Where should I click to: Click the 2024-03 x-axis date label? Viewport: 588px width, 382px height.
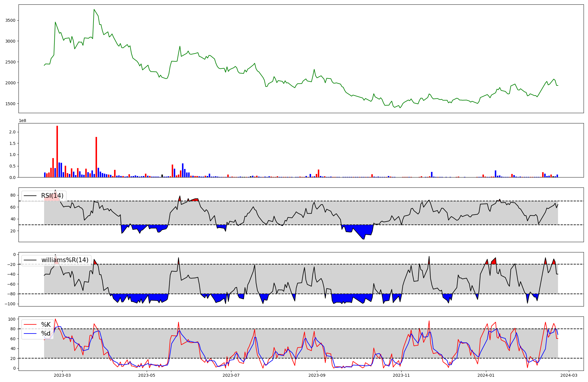point(569,375)
